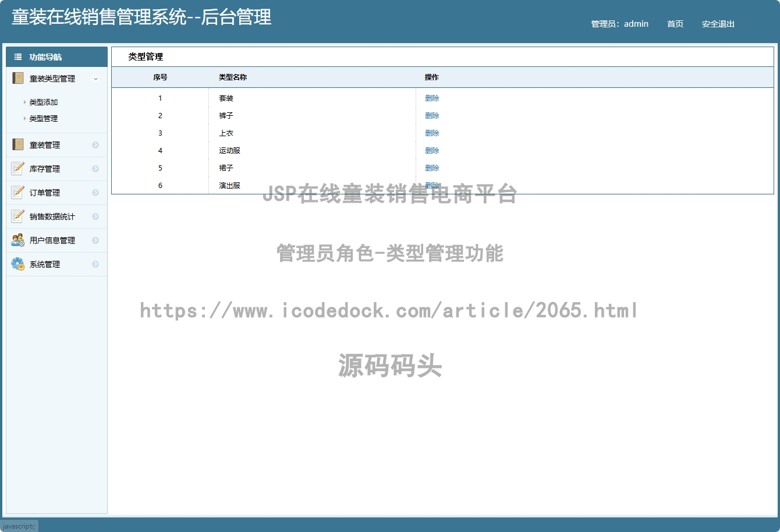The image size is (780, 532).
Task: Delete the 运动服 type
Action: pos(432,151)
